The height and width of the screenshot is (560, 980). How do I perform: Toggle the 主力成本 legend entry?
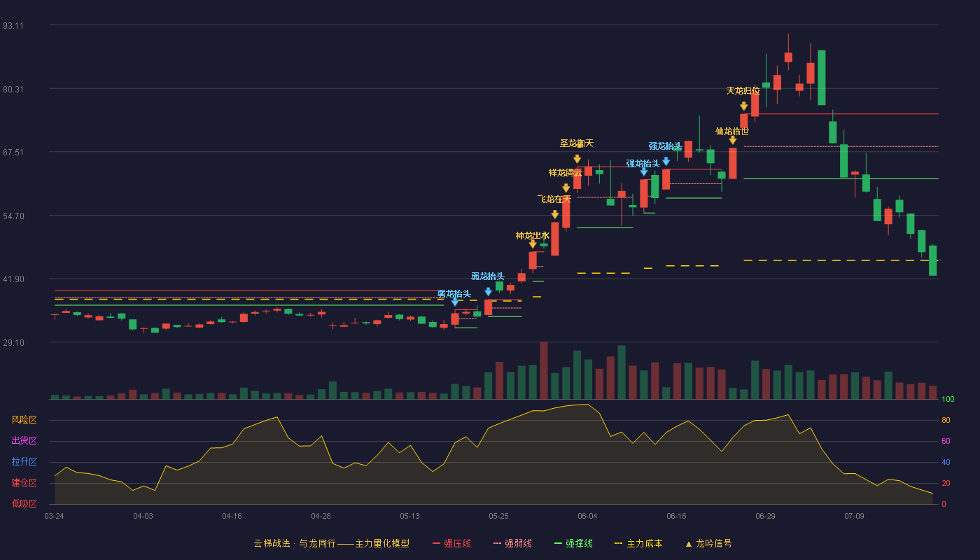pyautogui.click(x=638, y=543)
